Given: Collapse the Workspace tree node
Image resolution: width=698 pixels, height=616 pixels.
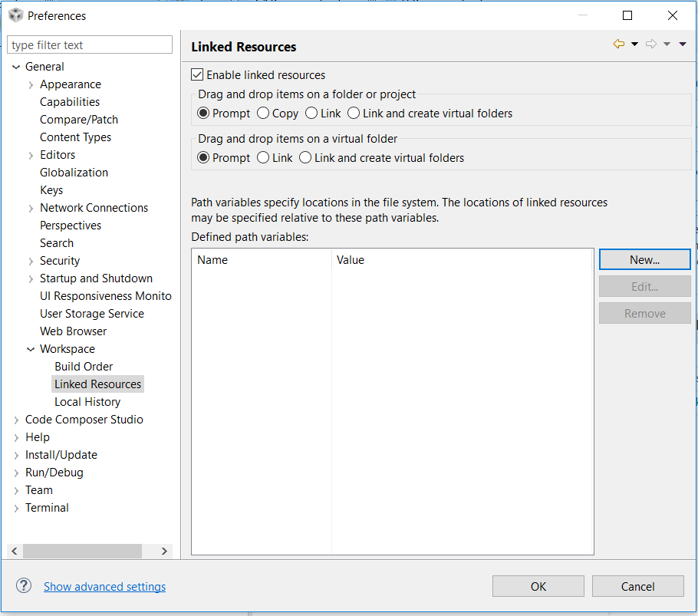Looking at the screenshot, I should pos(29,348).
